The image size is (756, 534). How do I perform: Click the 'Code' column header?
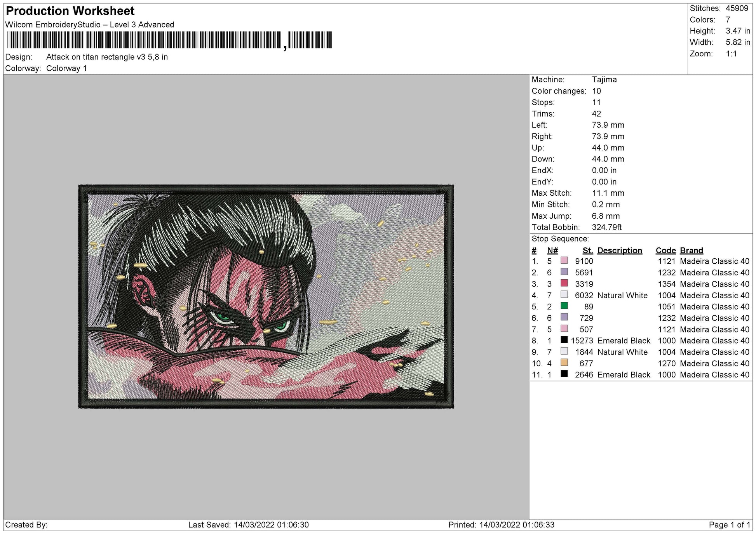[666, 250]
